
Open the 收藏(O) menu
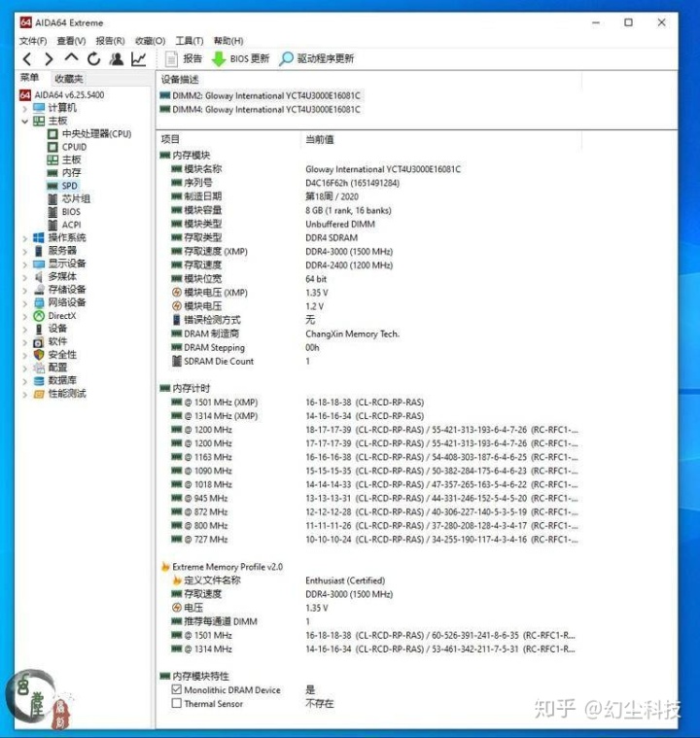click(150, 41)
